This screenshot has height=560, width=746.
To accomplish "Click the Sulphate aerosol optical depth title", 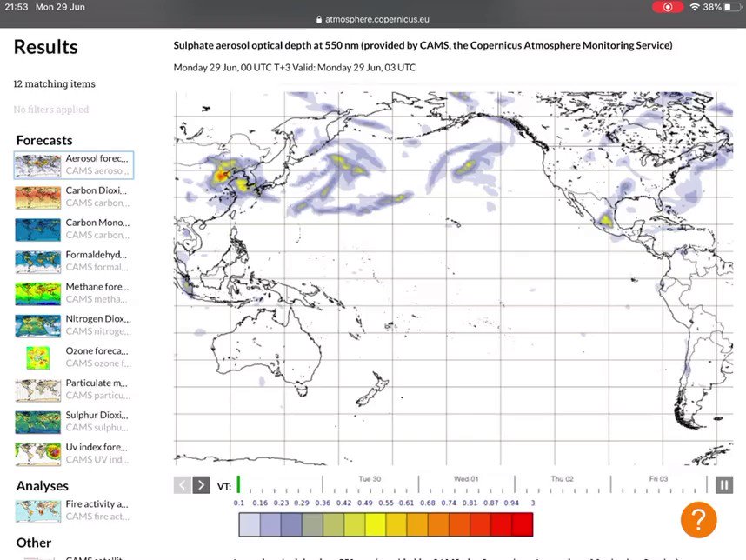I will tap(423, 45).
